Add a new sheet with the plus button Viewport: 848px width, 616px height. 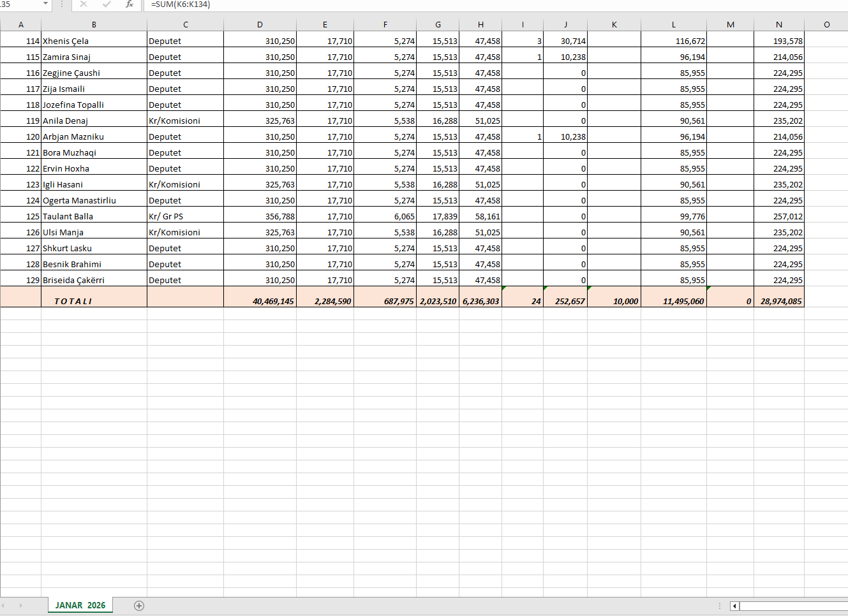[139, 606]
